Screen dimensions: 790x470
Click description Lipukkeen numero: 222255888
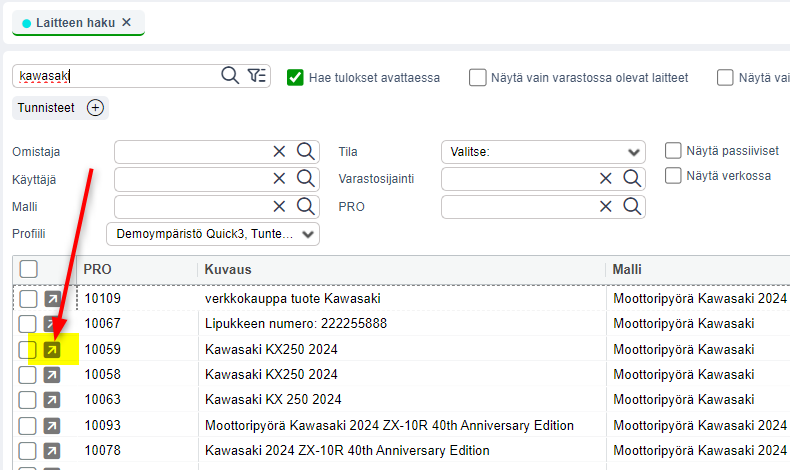(x=296, y=323)
